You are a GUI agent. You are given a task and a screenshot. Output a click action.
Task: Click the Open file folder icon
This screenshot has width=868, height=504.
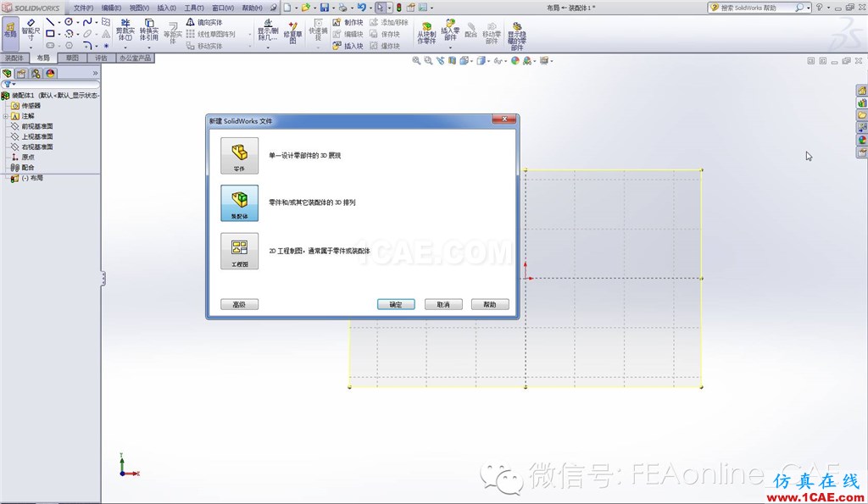[x=305, y=7]
